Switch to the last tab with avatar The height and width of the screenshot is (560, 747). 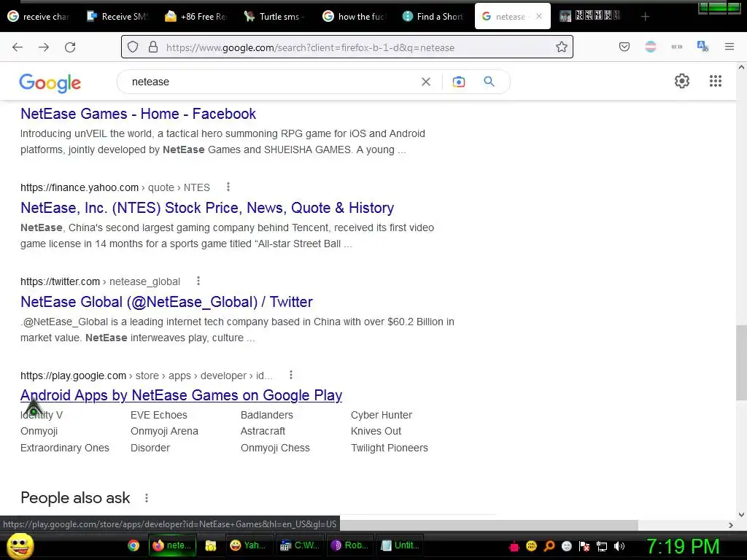point(591,17)
